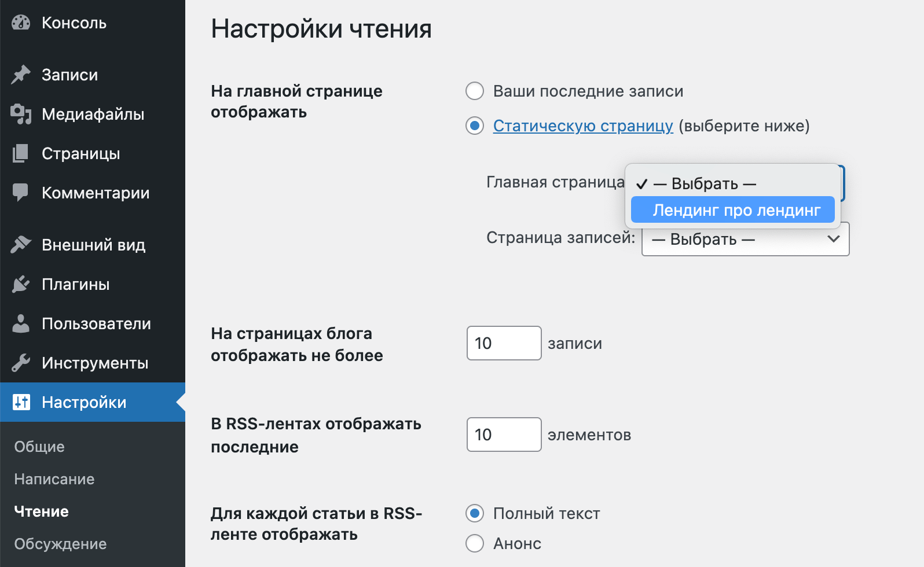Choose Полный текст for RSS feed articles
Viewport: 924px width, 567px height.
[x=475, y=513]
